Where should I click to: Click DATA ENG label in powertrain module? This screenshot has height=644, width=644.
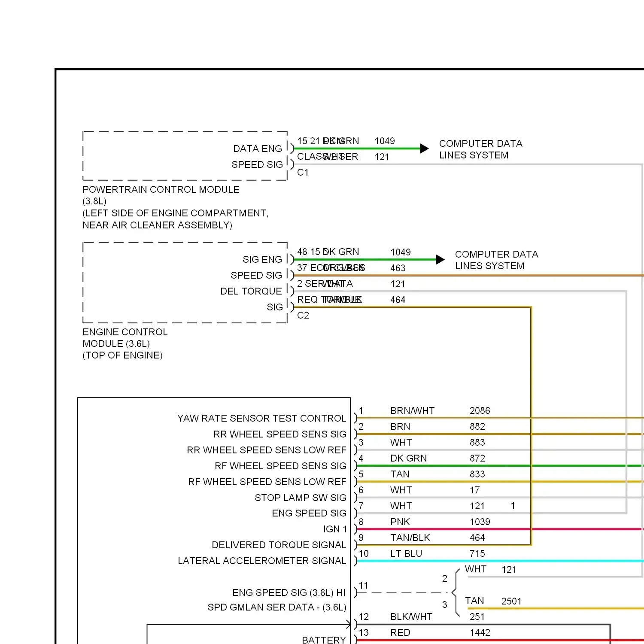pyautogui.click(x=258, y=149)
